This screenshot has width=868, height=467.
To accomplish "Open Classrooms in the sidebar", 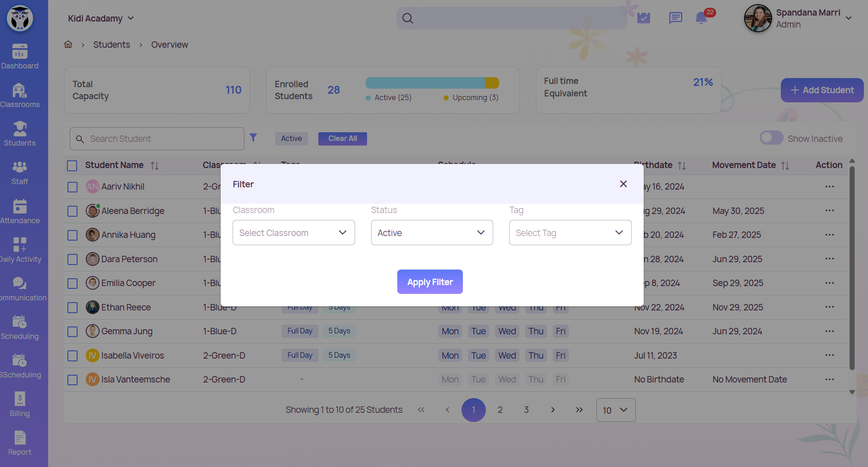I will click(x=20, y=96).
